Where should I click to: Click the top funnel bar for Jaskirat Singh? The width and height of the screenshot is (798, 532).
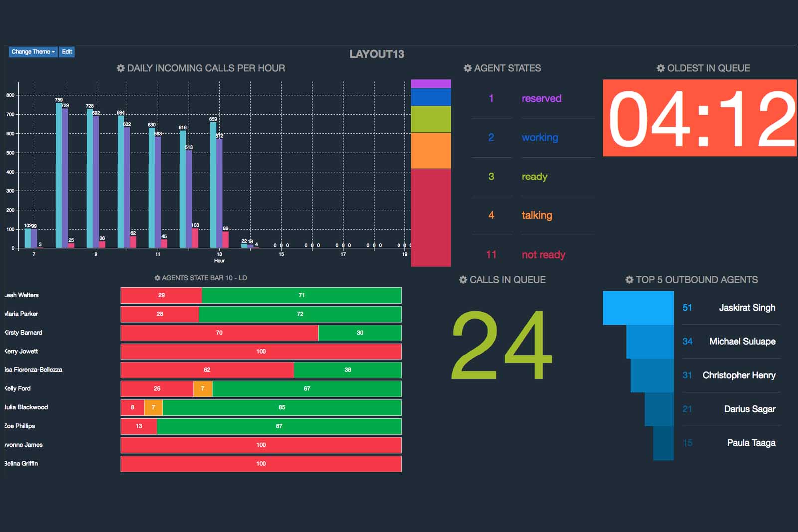point(638,308)
